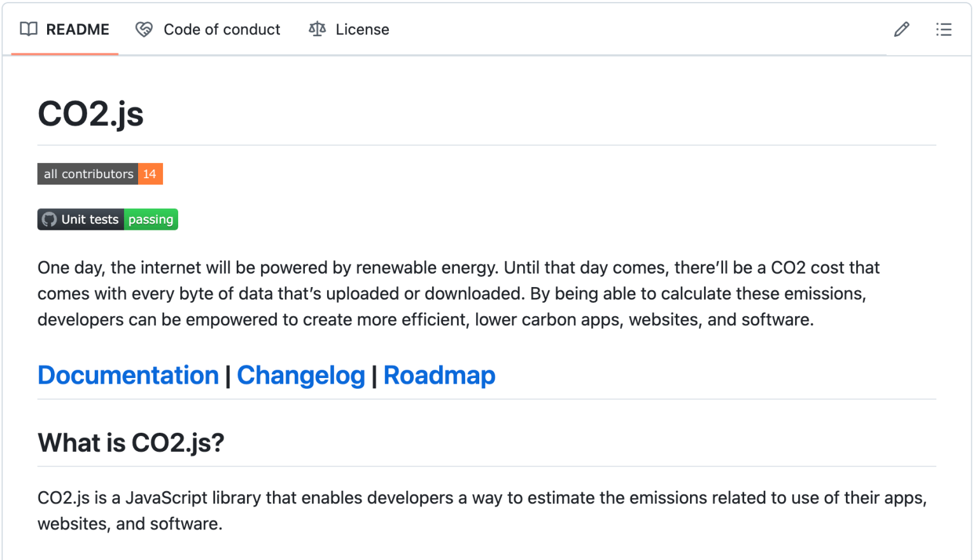Click the passing status on the Unit tests badge
977x560 pixels.
pyautogui.click(x=151, y=219)
